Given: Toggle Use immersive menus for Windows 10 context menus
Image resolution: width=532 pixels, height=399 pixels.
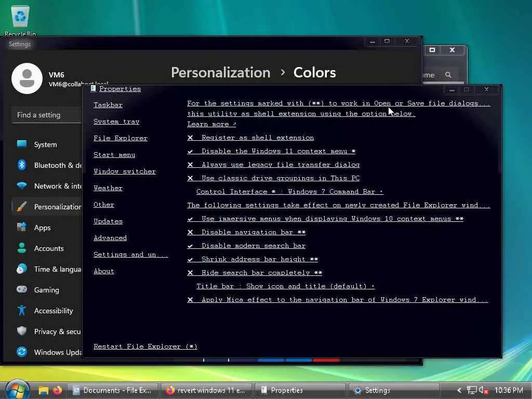Looking at the screenshot, I should 325,219.
